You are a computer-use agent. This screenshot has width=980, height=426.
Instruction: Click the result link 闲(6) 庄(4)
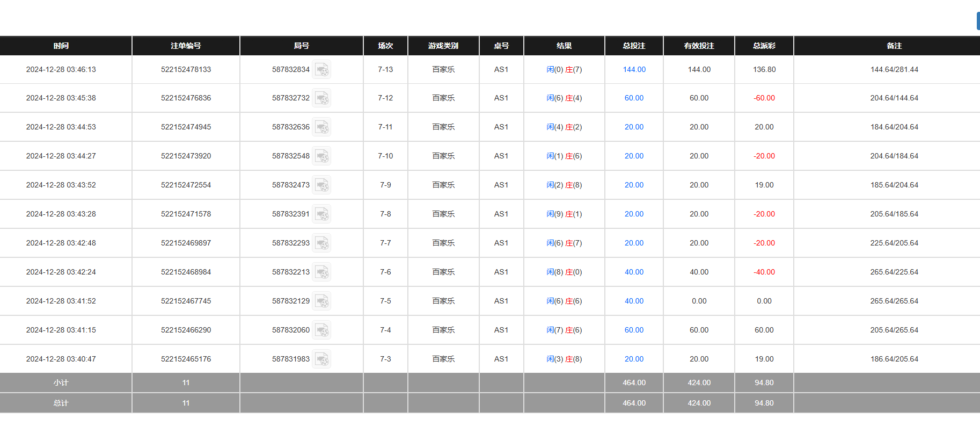(564, 98)
